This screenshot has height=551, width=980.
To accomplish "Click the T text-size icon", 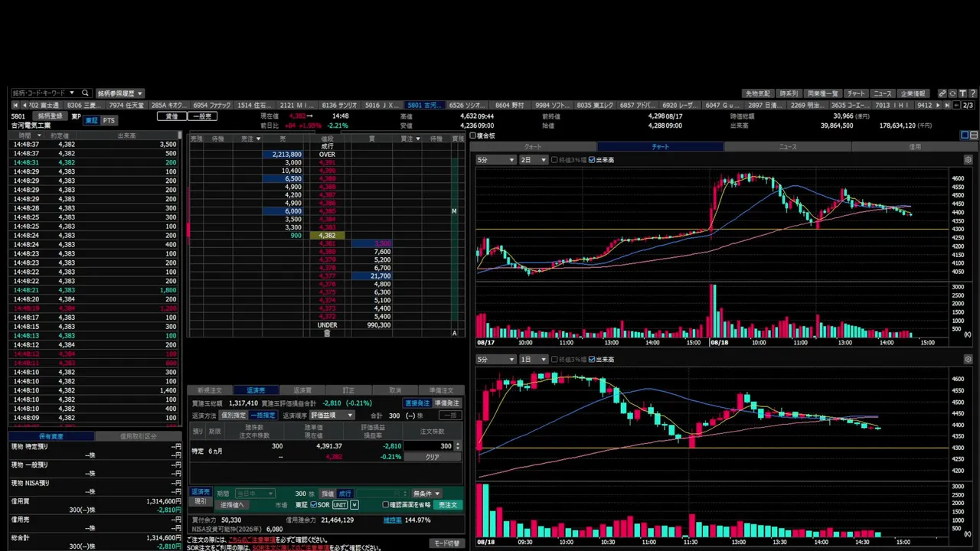I will click(x=962, y=93).
